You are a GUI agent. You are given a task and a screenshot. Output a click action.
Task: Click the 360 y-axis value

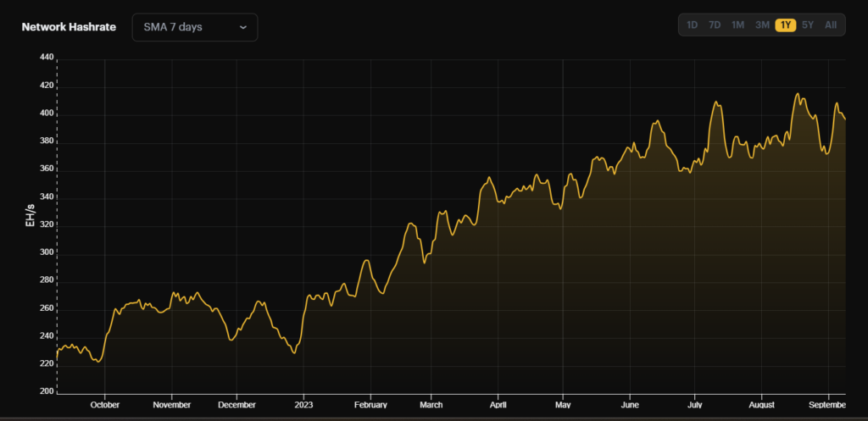pos(47,169)
